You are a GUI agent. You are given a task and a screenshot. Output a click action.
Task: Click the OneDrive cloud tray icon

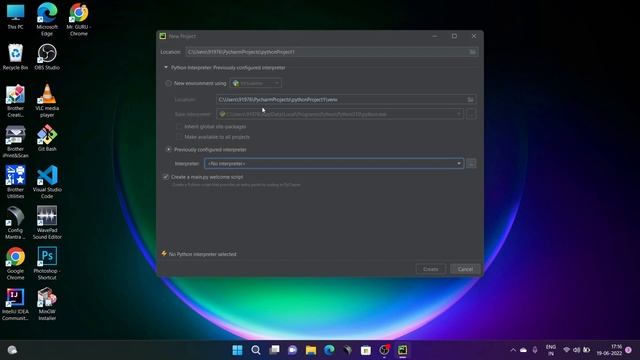[x=523, y=350]
